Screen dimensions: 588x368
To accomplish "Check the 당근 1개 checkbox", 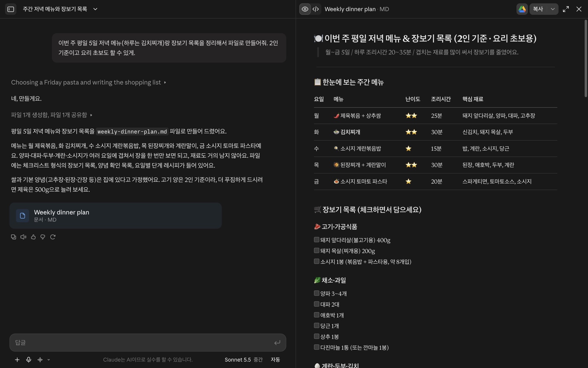I will pos(316,326).
